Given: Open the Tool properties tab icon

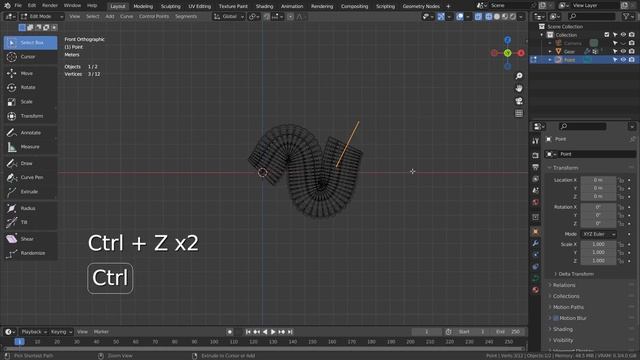Looking at the screenshot, I should pos(536,141).
